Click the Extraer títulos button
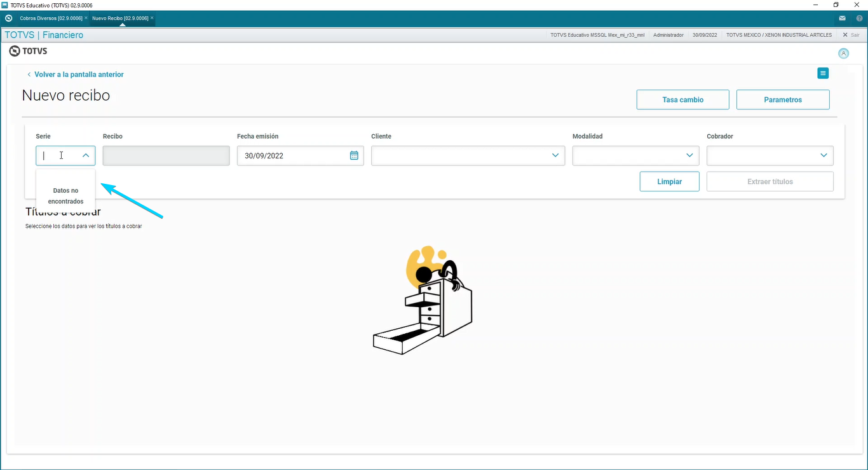The width and height of the screenshot is (868, 470). pyautogui.click(x=770, y=181)
